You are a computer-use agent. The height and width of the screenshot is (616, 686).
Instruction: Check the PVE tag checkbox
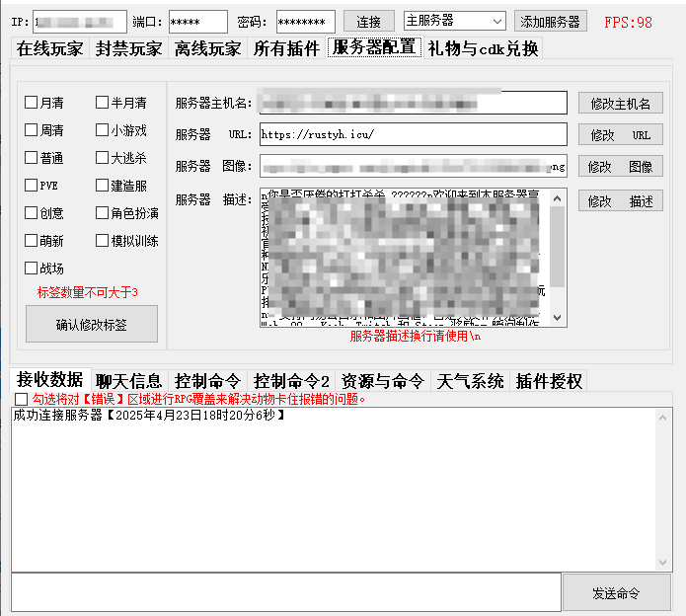click(31, 185)
